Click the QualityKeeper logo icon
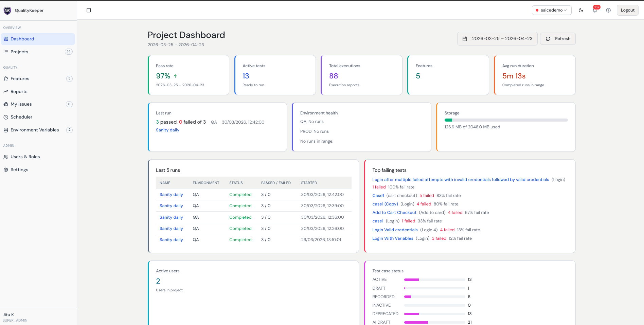Screen dimensions: 644x325 7,11
